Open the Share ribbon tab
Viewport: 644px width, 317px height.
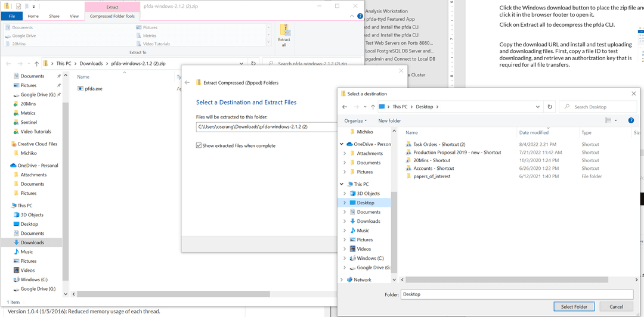(54, 16)
